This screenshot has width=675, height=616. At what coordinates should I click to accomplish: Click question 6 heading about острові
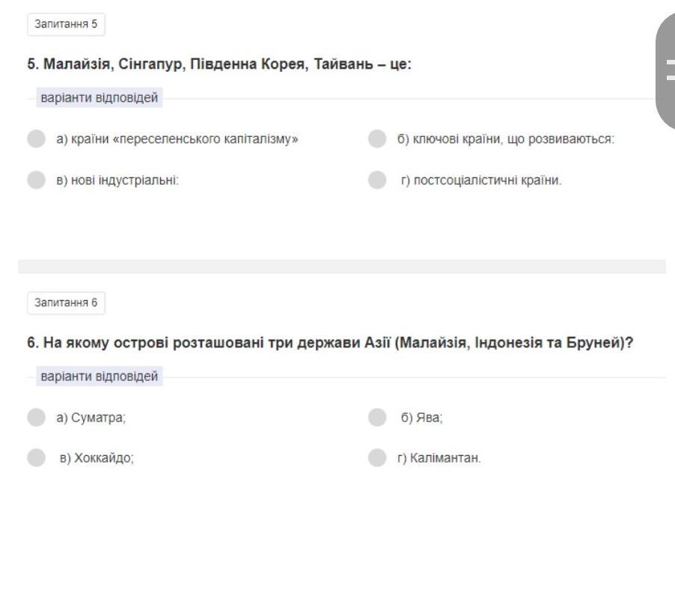[x=330, y=343]
